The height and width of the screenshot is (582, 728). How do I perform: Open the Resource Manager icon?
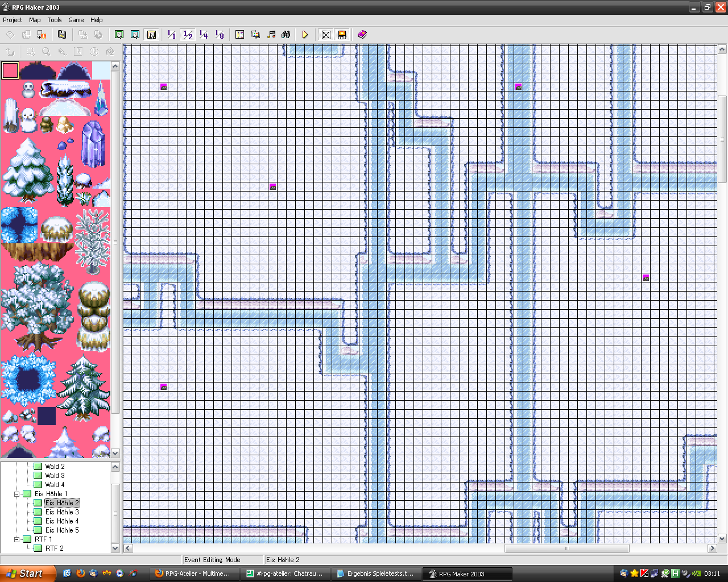pos(255,35)
